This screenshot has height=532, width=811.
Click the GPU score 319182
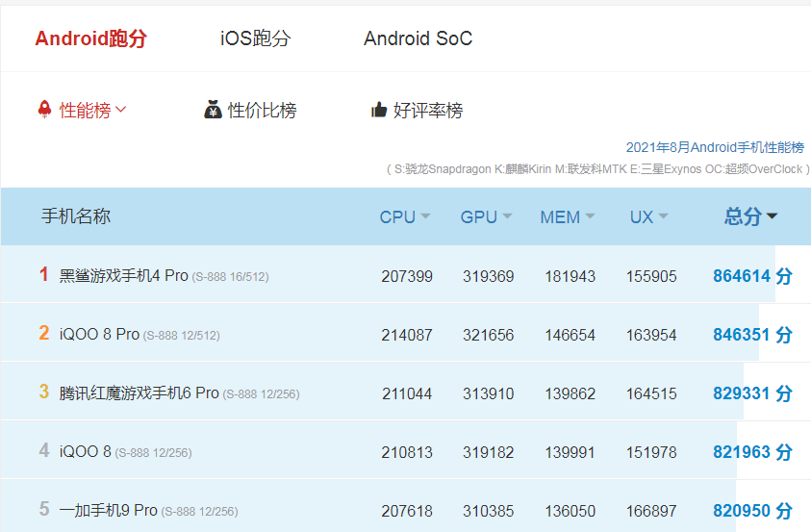tap(489, 452)
